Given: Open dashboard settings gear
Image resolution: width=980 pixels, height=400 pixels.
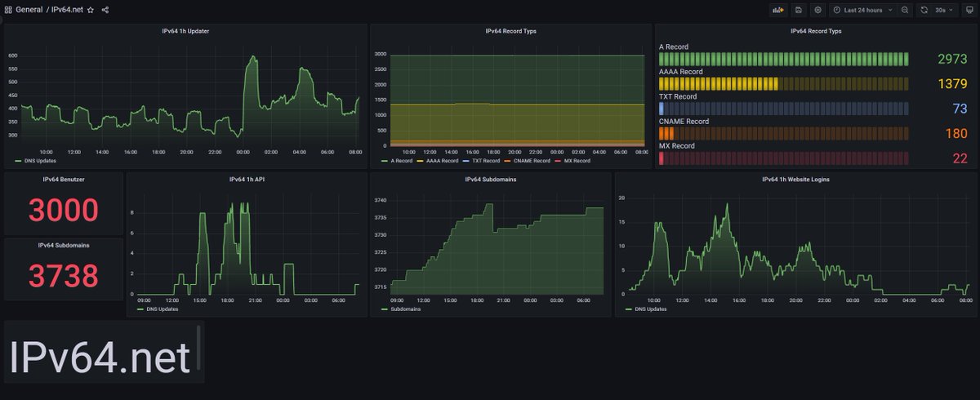Looking at the screenshot, I should (817, 10).
